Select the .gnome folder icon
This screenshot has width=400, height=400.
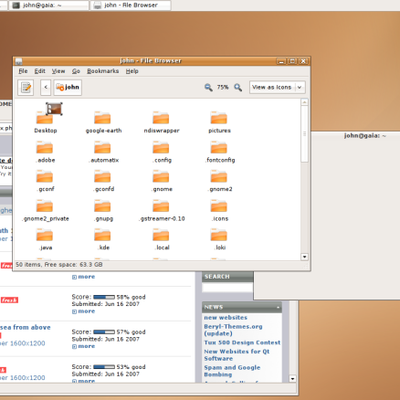coord(161,176)
